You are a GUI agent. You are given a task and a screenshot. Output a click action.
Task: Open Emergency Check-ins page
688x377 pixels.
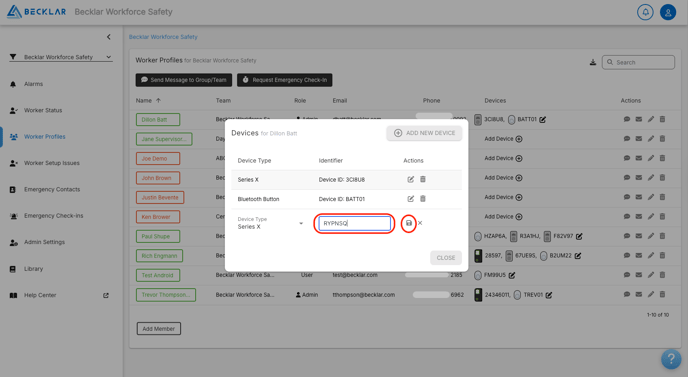coord(54,216)
